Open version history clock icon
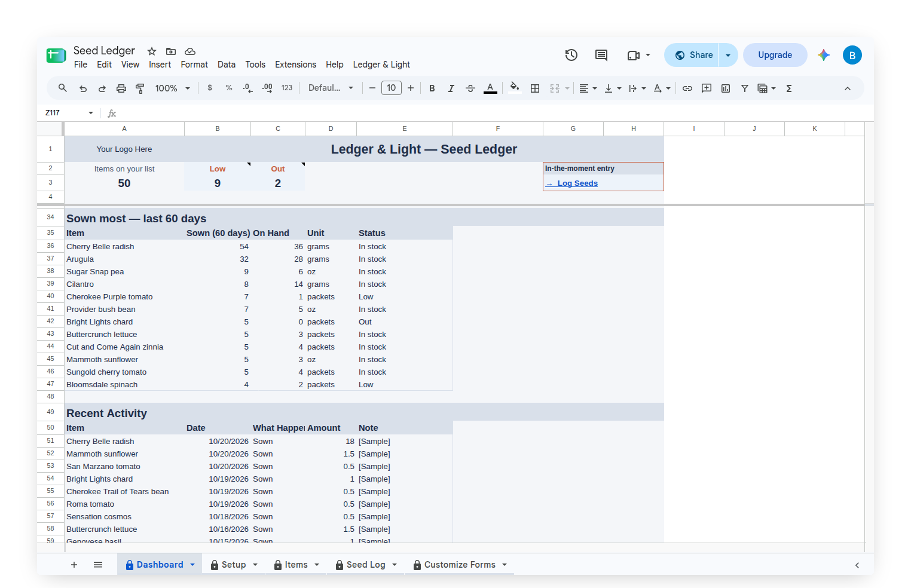This screenshot has height=588, width=911. (x=571, y=55)
